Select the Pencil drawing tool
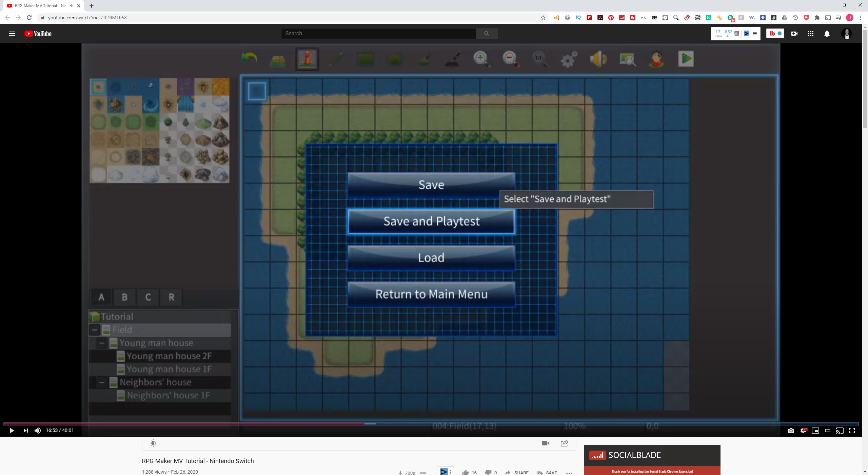 point(337,59)
